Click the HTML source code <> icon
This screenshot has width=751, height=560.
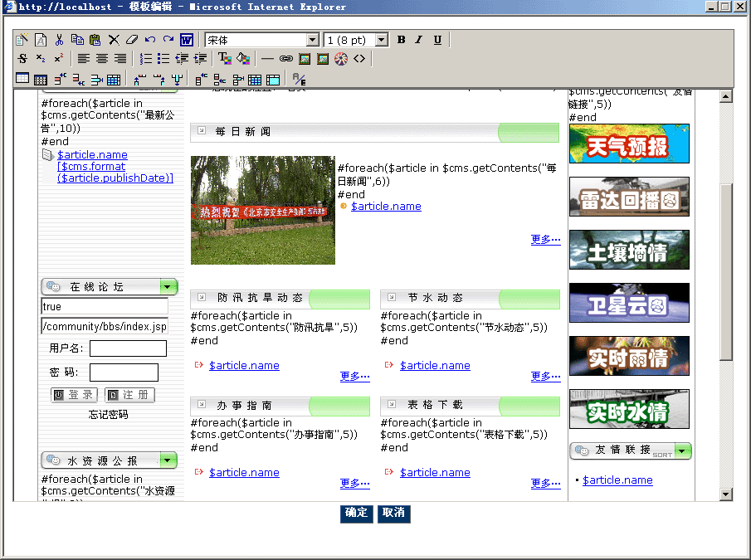[x=358, y=58]
